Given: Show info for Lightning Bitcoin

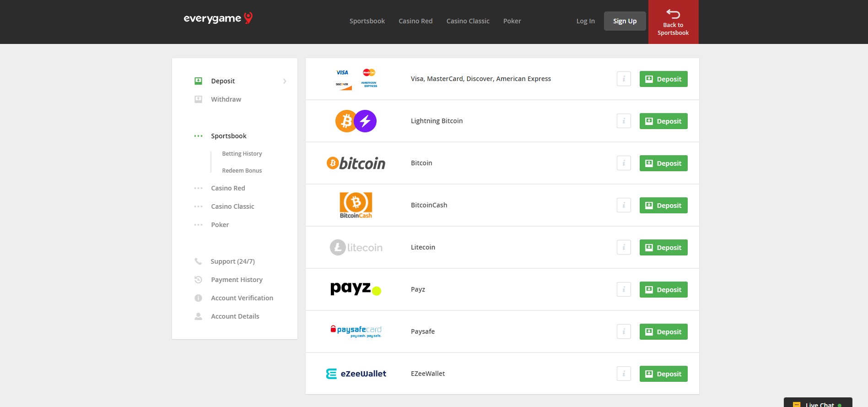Looking at the screenshot, I should tap(624, 121).
